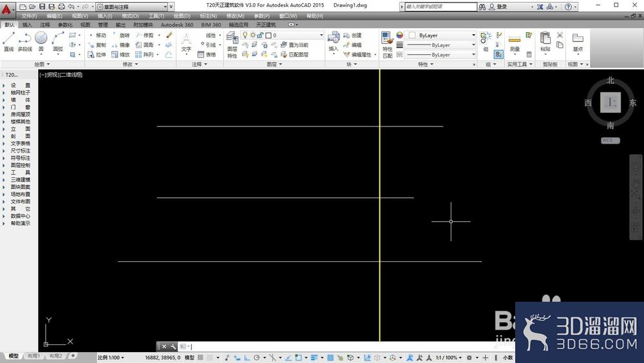Viewport: 644px width, 363px height.
Task: Click the 登录 sign-in button
Action: coord(497,6)
